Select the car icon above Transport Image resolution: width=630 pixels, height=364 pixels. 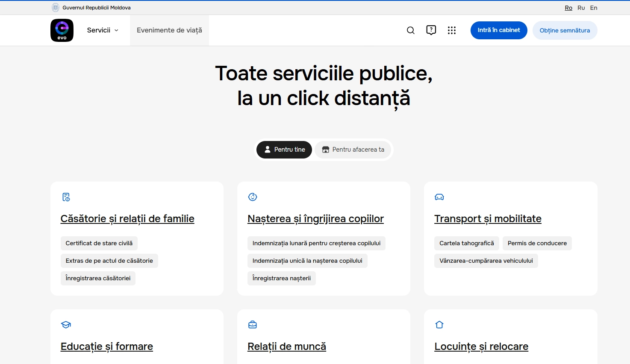(439, 197)
